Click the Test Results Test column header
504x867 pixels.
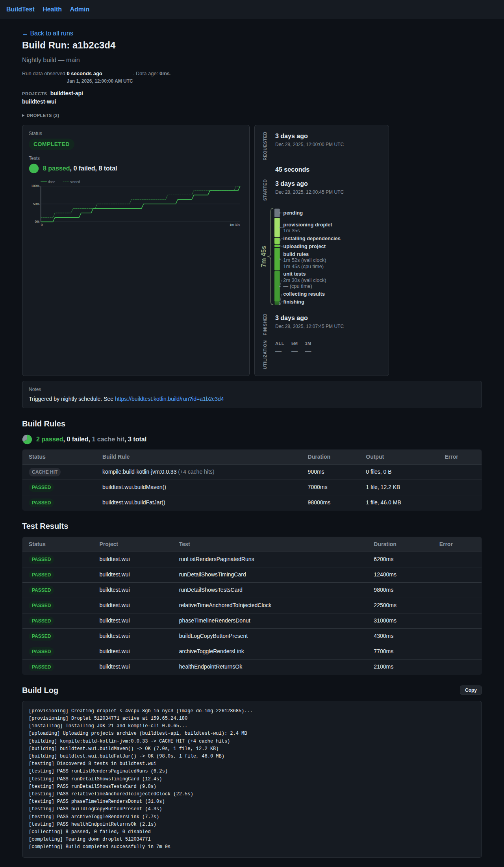(184, 544)
